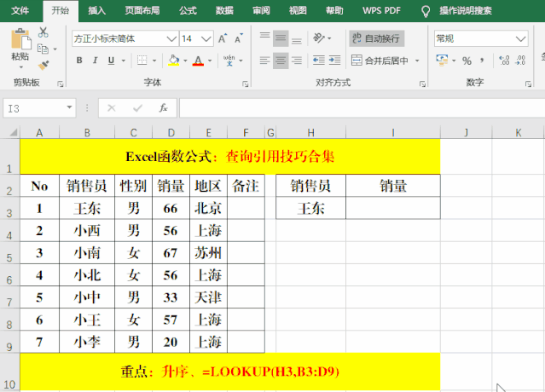Click the Center Align text icon
This screenshot has height=392, width=545.
(x=281, y=61)
